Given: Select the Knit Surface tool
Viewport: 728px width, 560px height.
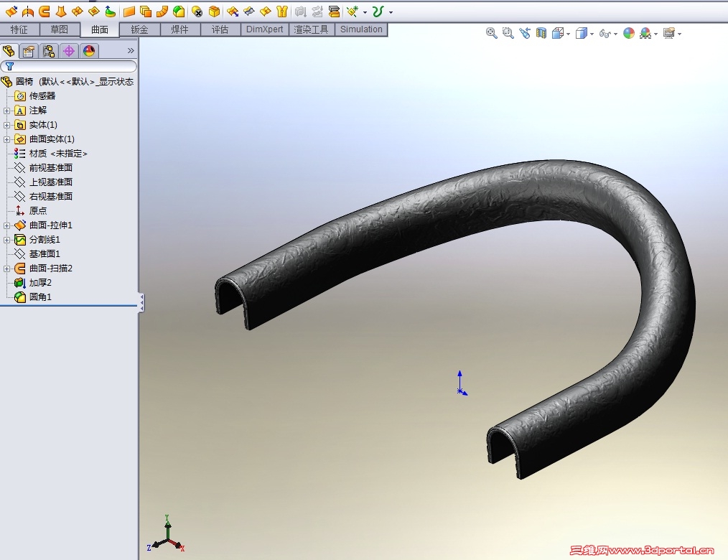Looking at the screenshot, I should click(282, 11).
